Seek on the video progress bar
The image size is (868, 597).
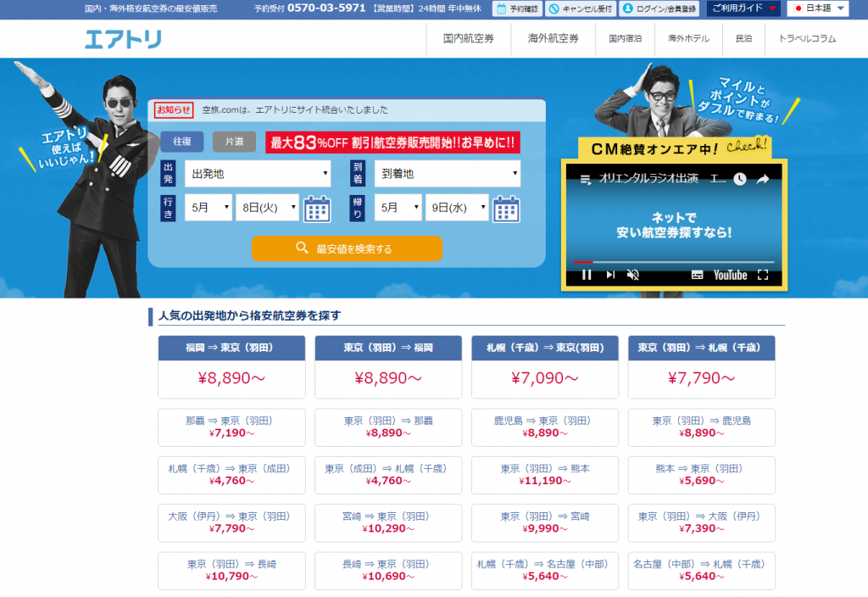pos(674,261)
